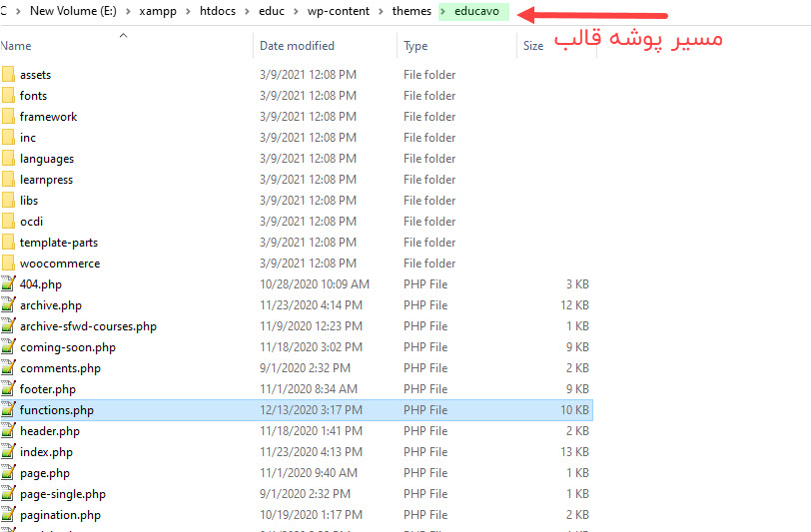Select the archive-sfwd-courses.php file name

89,326
